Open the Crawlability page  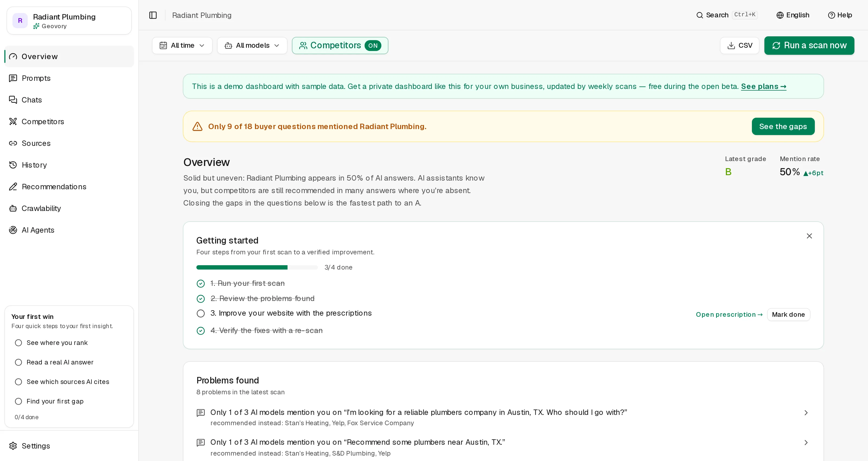69,208
